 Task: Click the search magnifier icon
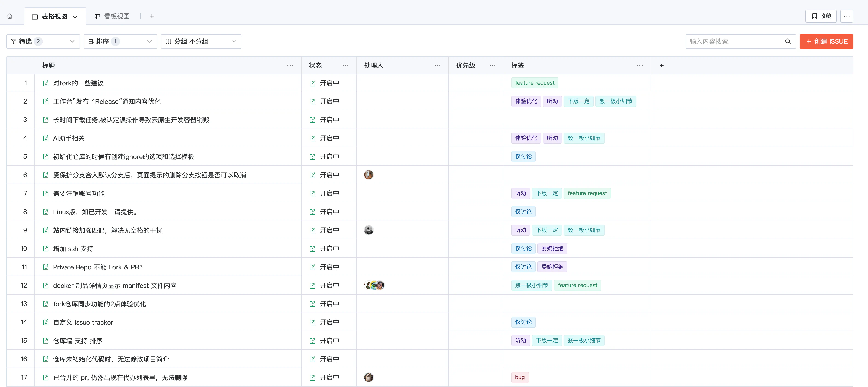(788, 41)
